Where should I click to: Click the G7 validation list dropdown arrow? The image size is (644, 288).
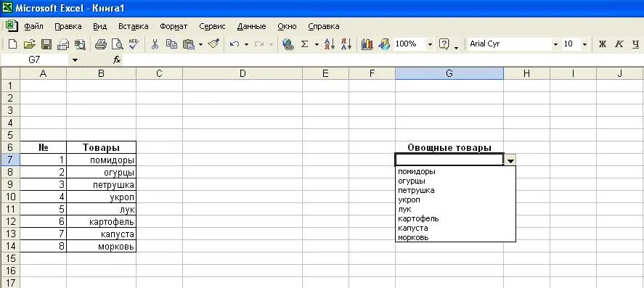(510, 161)
